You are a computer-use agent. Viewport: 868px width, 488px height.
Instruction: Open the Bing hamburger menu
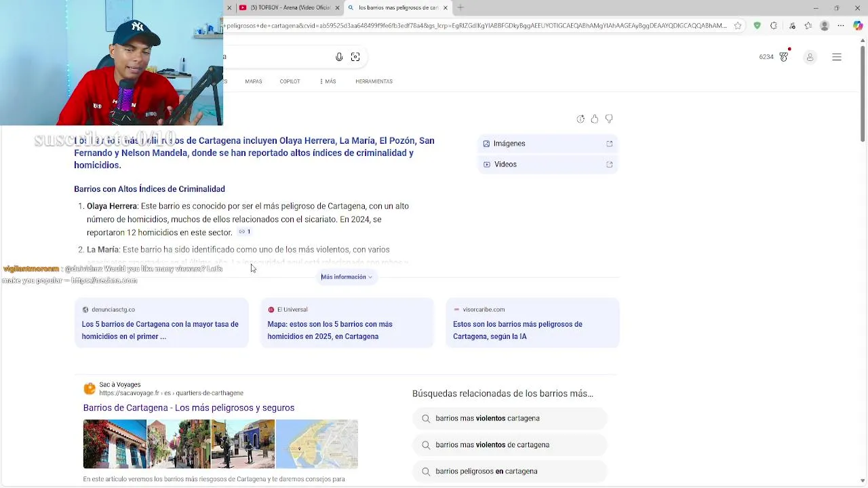click(837, 57)
